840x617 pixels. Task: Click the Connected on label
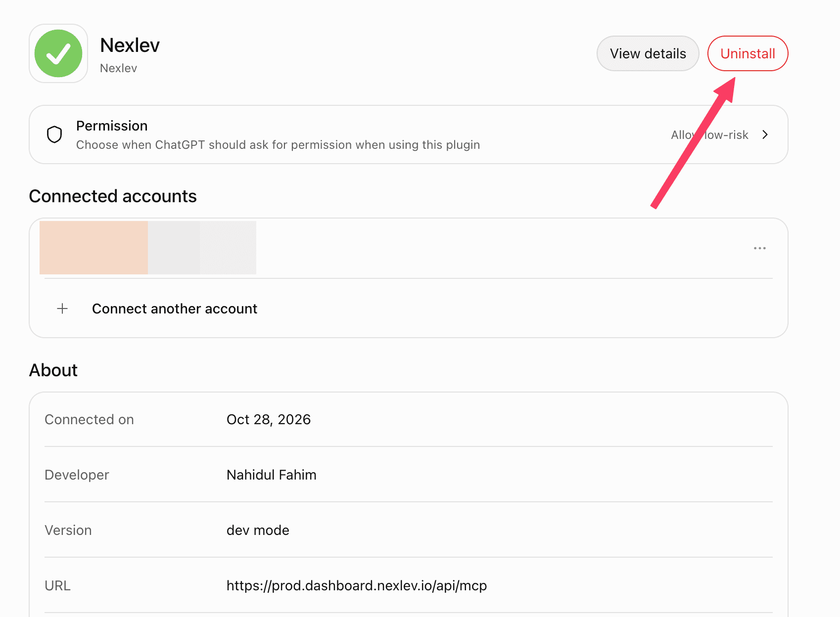(x=89, y=419)
